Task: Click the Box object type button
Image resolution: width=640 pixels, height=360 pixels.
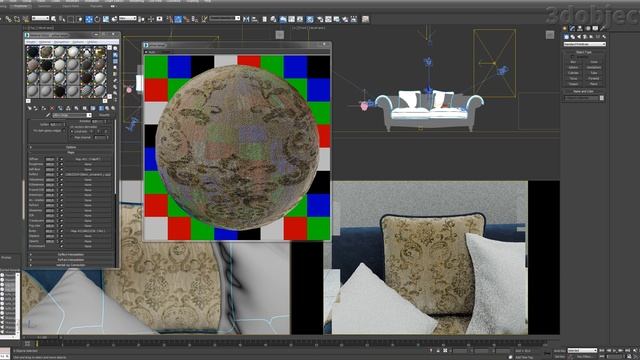Action: pos(573,62)
